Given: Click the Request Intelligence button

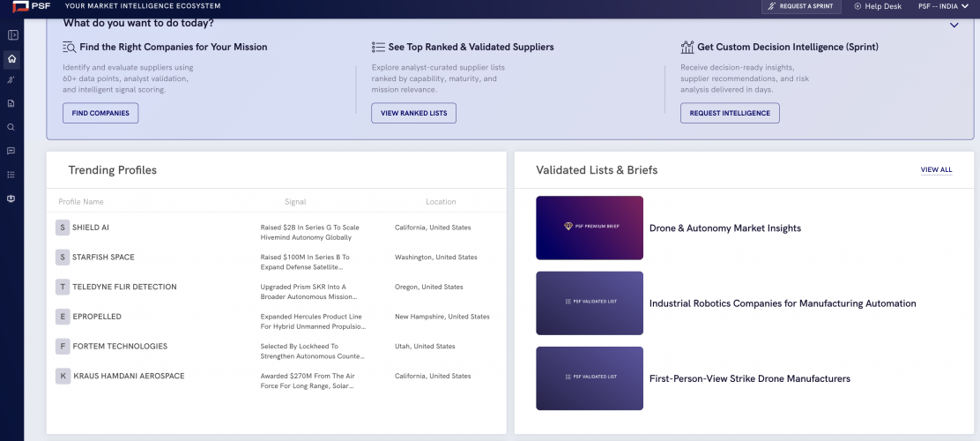Looking at the screenshot, I should coord(730,113).
